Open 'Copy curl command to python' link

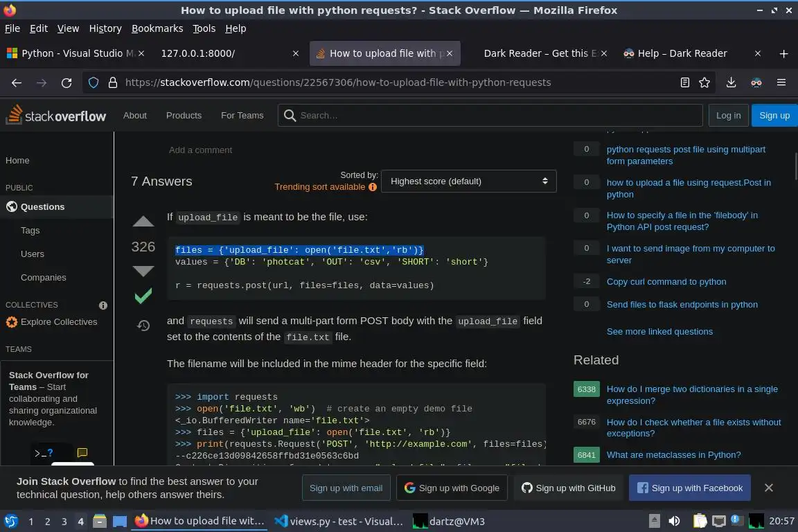click(666, 281)
